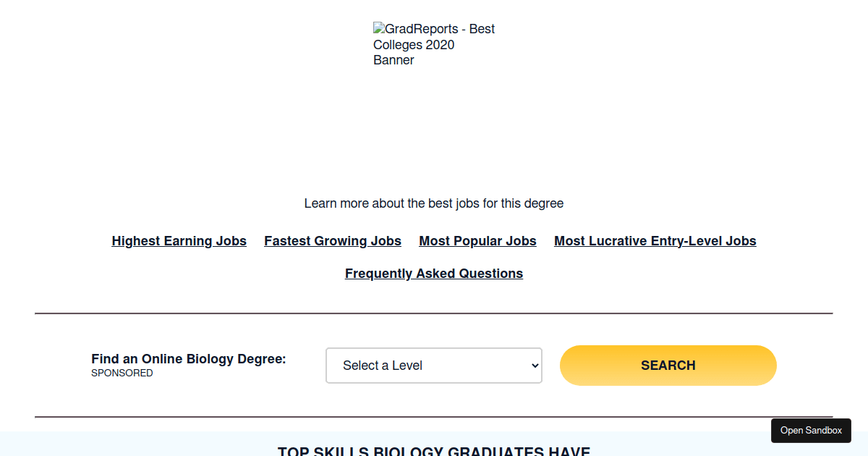Open the Select a Level dropdown
868x456 pixels.
434,366
